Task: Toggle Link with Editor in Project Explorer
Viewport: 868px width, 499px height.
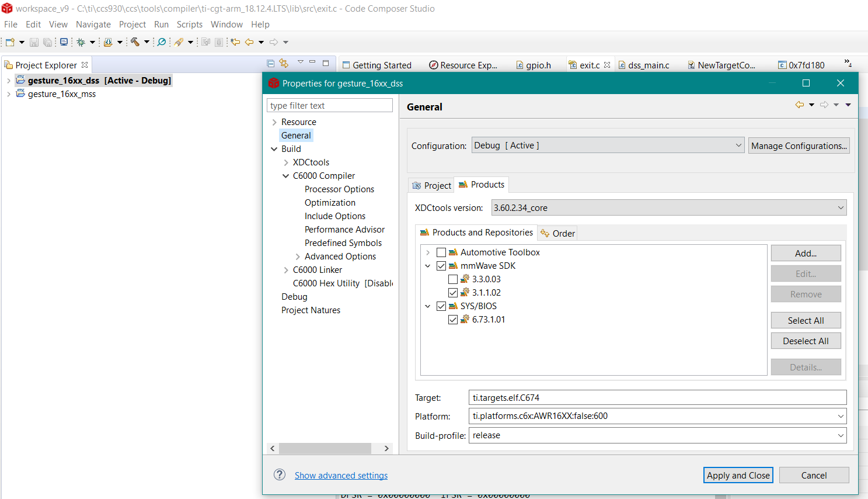Action: point(284,63)
